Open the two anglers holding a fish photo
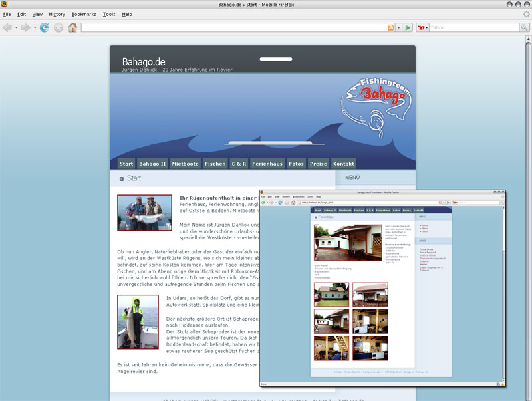Viewport: 532px width, 401px height. [x=144, y=212]
